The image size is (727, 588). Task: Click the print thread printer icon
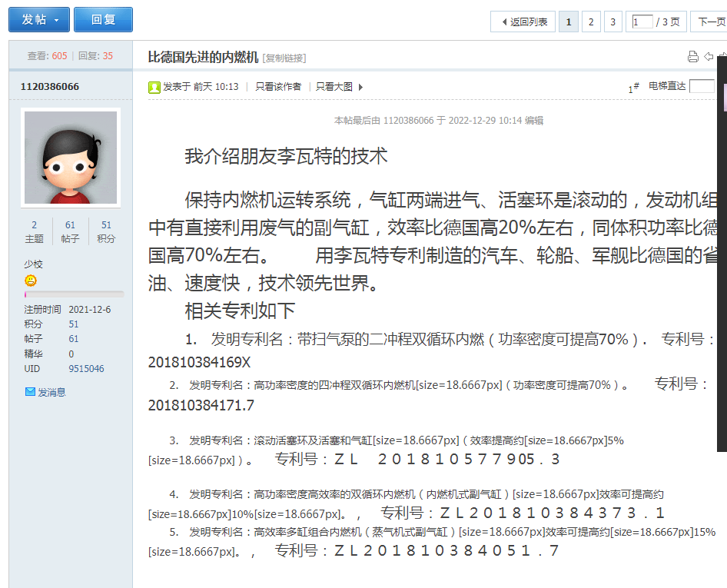pyautogui.click(x=692, y=57)
